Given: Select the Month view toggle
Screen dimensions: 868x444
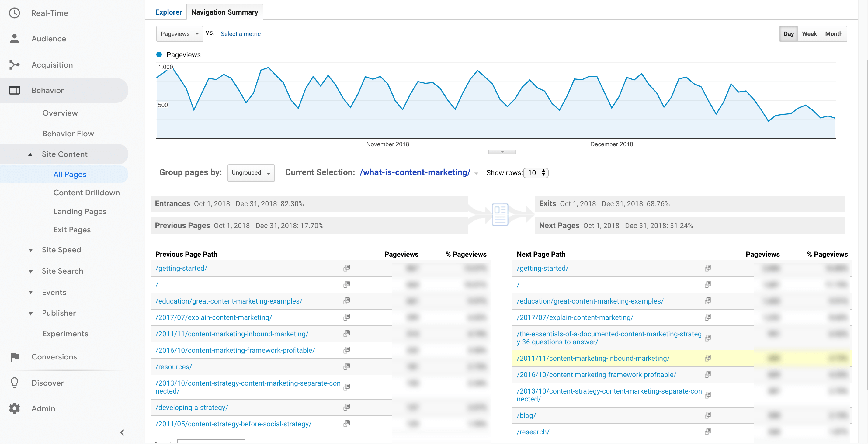Looking at the screenshot, I should pos(834,33).
